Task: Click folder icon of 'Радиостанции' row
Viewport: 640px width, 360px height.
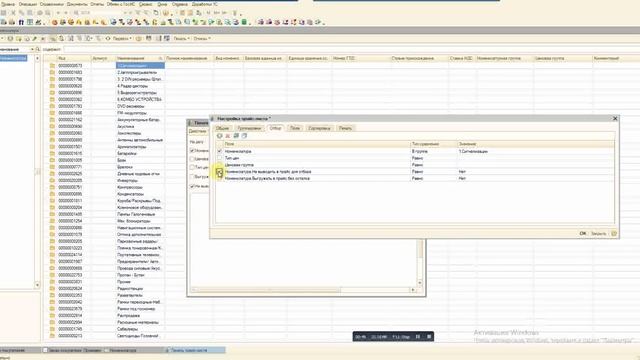Action: 52,288
